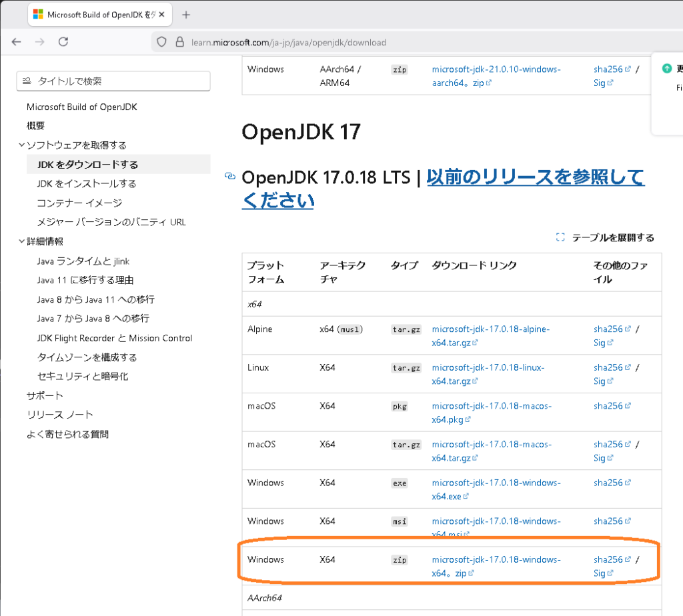Click the 以前のリリースを参照してください link
The height and width of the screenshot is (616, 683).
click(535, 177)
